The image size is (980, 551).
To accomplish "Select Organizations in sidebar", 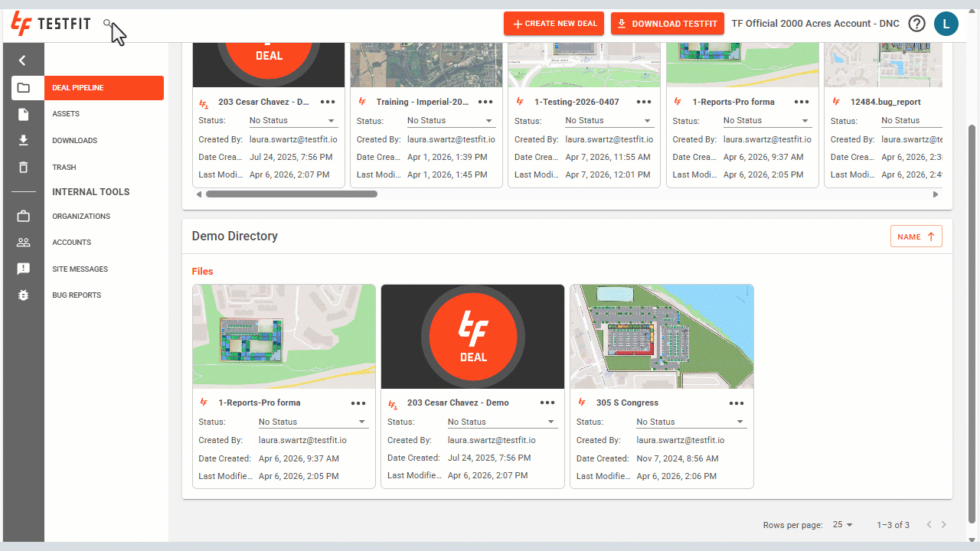I will click(81, 217).
